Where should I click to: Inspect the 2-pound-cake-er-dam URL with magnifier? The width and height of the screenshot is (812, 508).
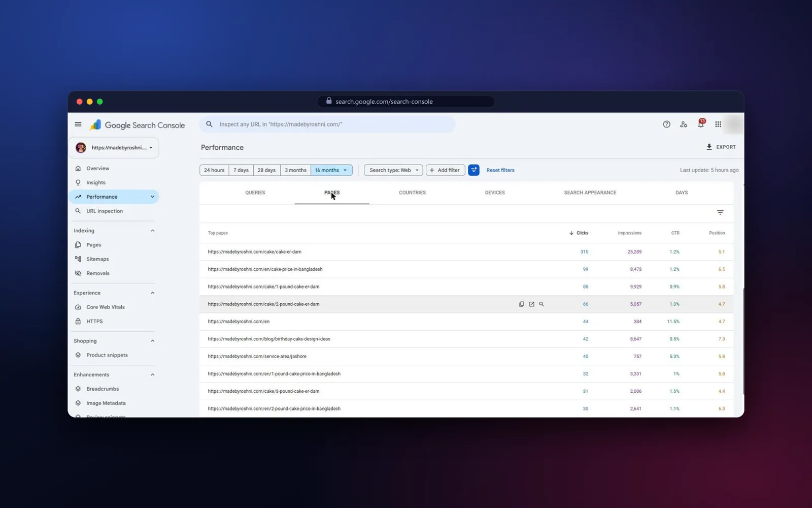[542, 304]
